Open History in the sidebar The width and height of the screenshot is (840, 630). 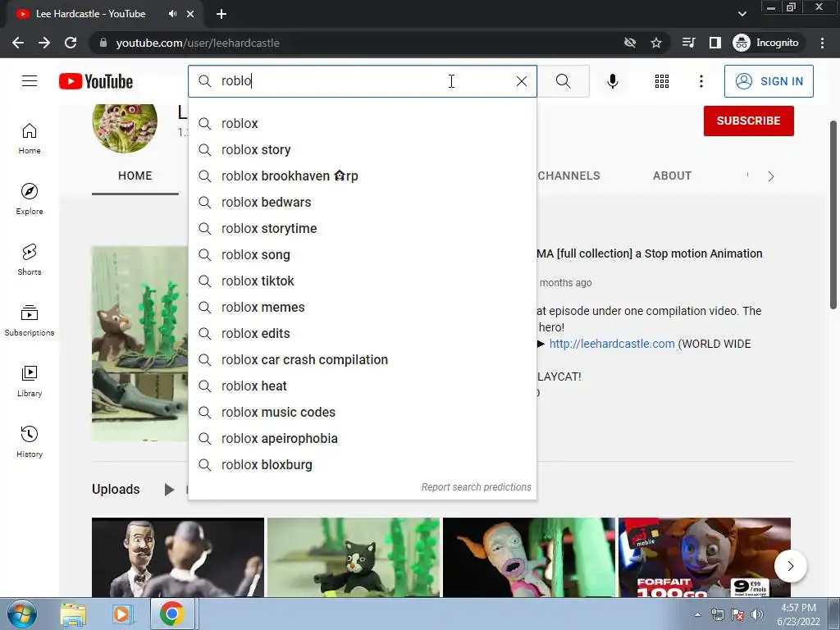pyautogui.click(x=30, y=442)
